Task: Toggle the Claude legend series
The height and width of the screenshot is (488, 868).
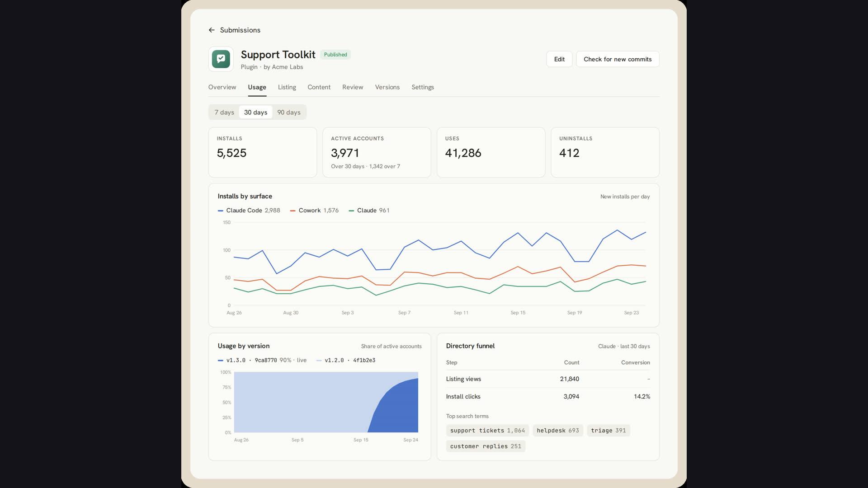Action: click(x=369, y=211)
